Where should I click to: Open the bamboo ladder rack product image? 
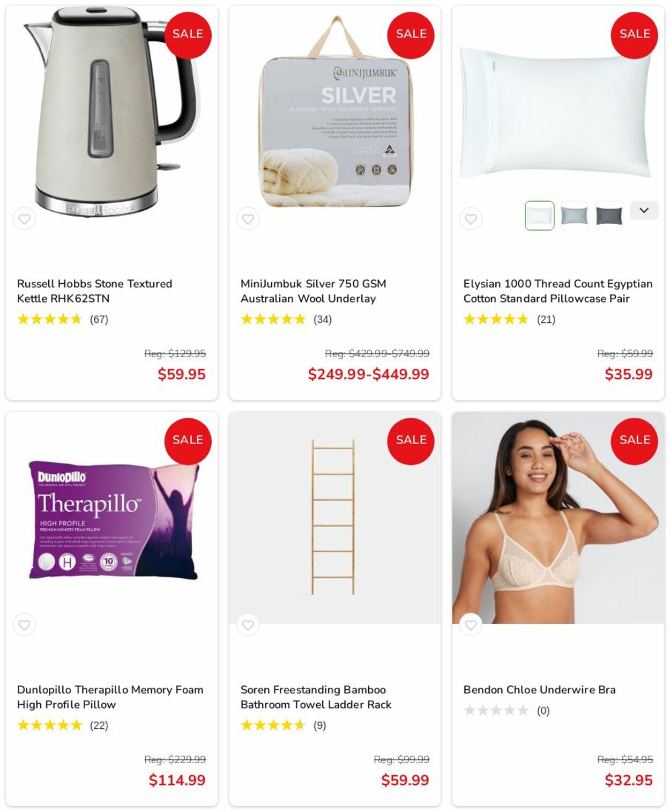click(334, 517)
